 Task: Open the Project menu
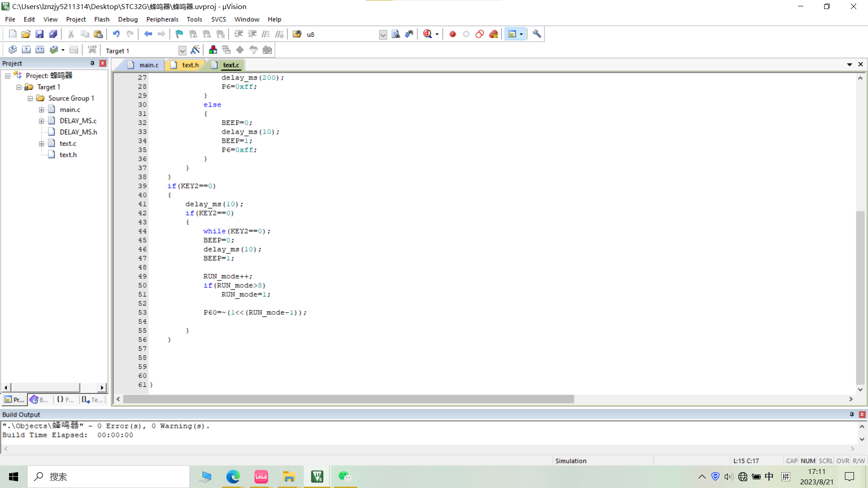click(75, 19)
